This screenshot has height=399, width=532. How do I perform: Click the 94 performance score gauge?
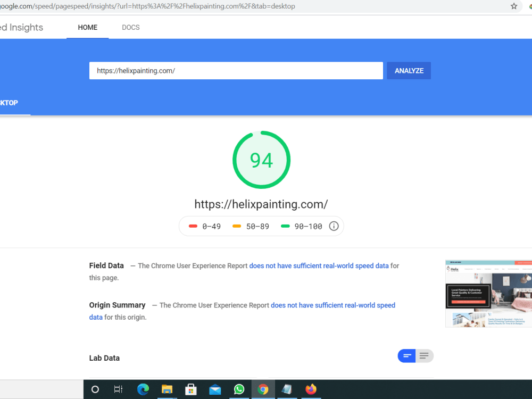[261, 160]
